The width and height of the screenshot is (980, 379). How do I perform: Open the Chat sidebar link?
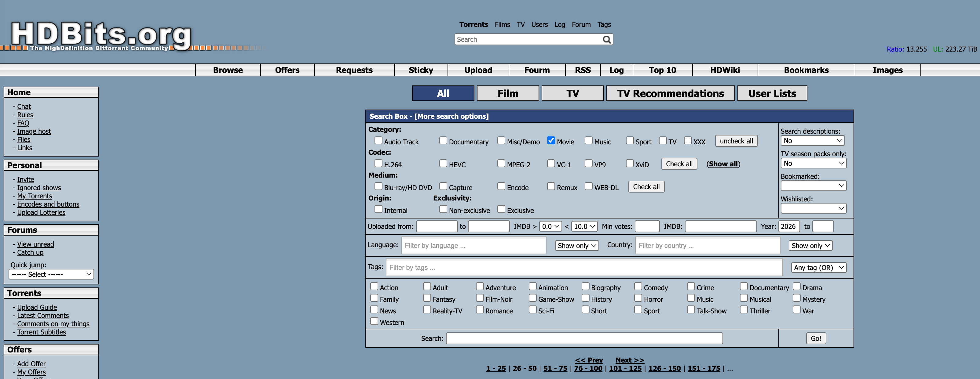pos(24,106)
